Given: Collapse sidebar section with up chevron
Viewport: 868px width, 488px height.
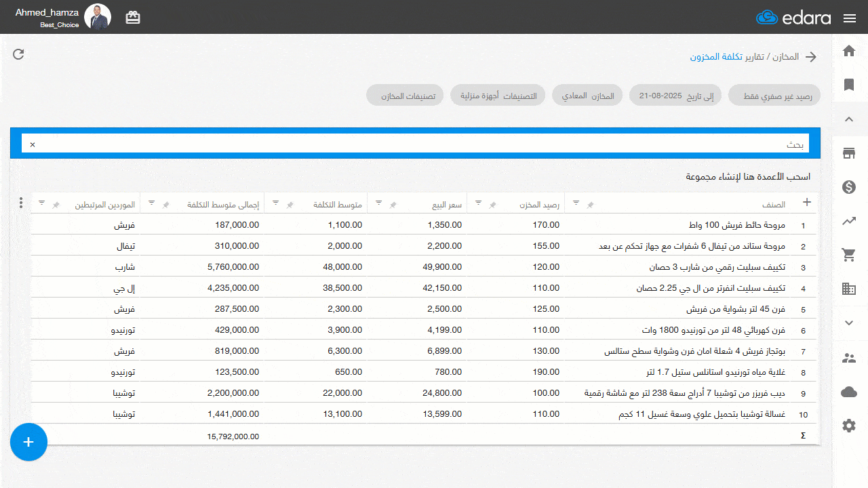Looking at the screenshot, I should [848, 119].
